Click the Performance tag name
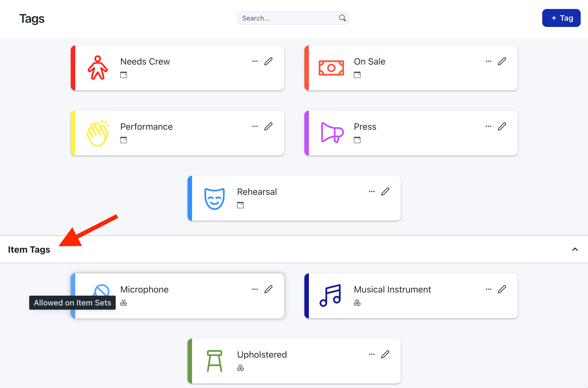The image size is (588, 388). pyautogui.click(x=146, y=127)
